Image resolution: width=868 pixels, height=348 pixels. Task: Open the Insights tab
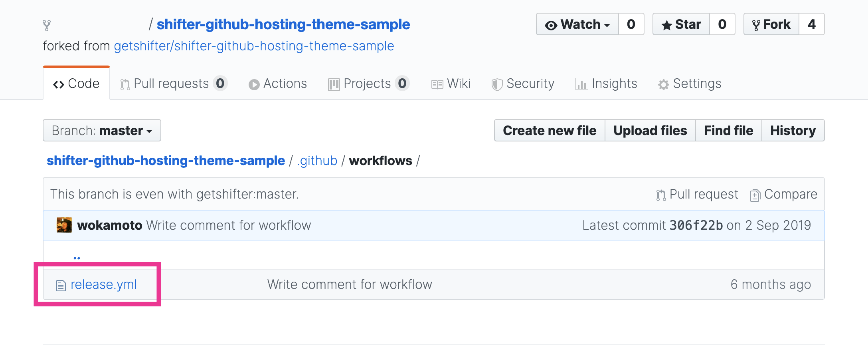606,84
